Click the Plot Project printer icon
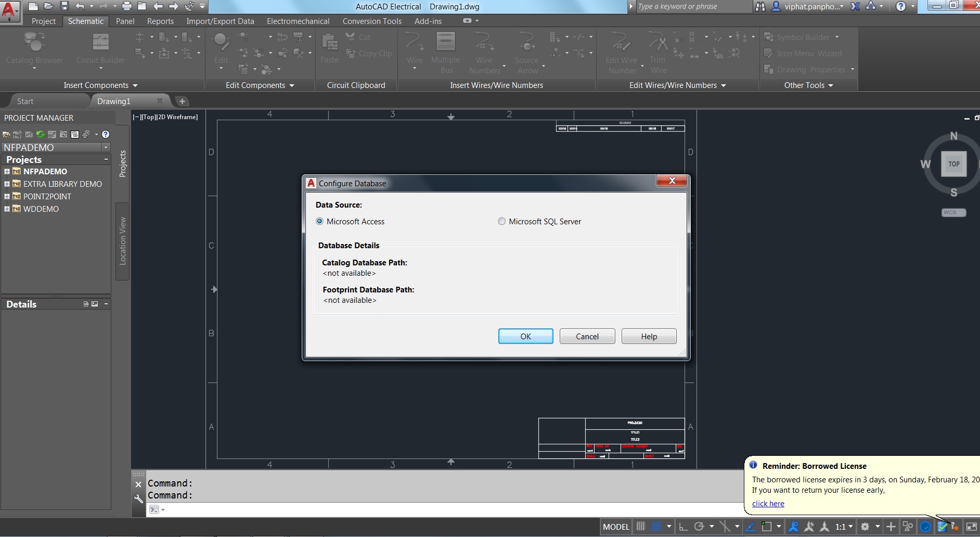Image resolution: width=980 pixels, height=537 pixels. coord(85,134)
